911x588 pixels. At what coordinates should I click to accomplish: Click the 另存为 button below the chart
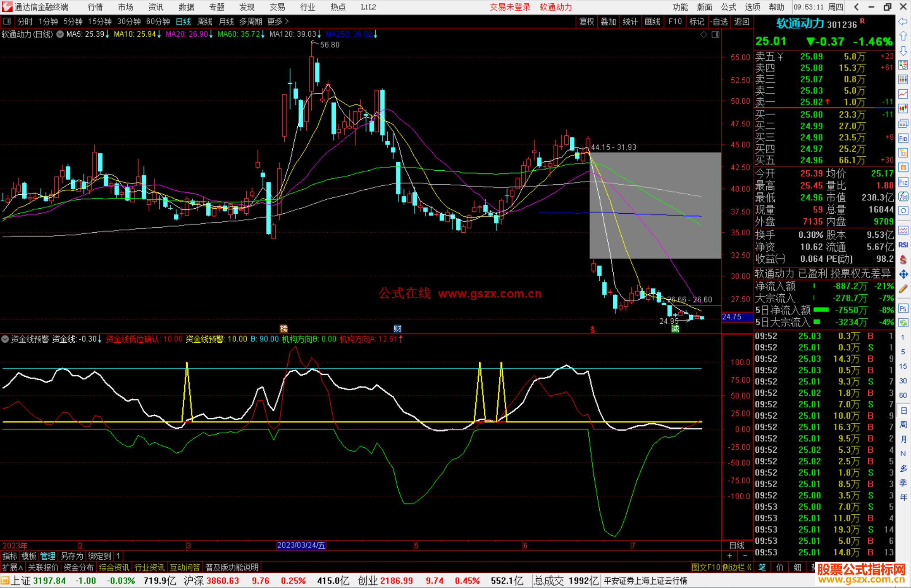[72, 556]
